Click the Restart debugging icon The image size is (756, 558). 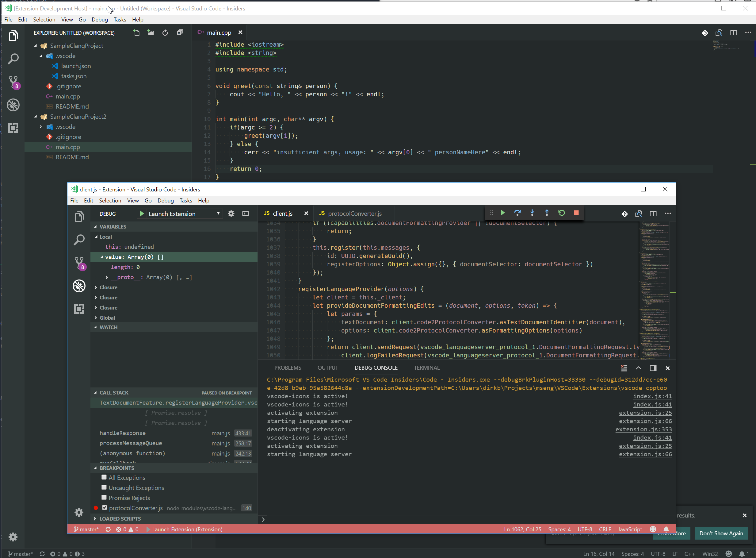(x=561, y=213)
